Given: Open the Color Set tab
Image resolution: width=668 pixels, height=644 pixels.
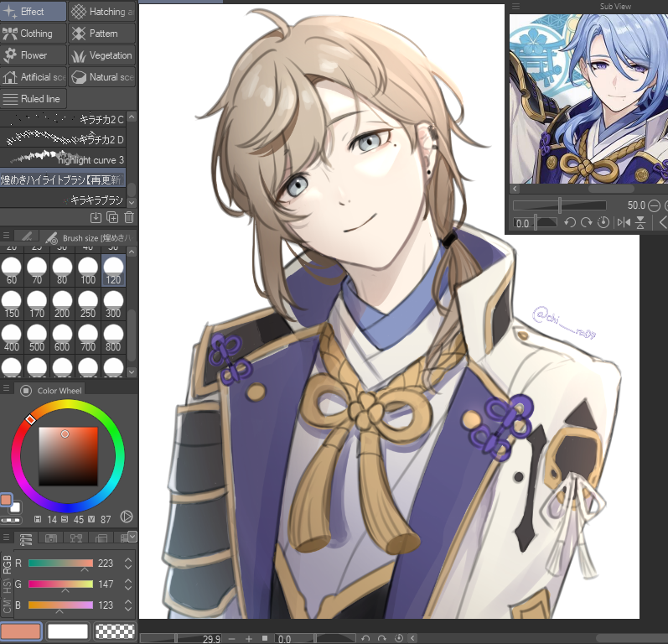Looking at the screenshot, I should click(50, 538).
